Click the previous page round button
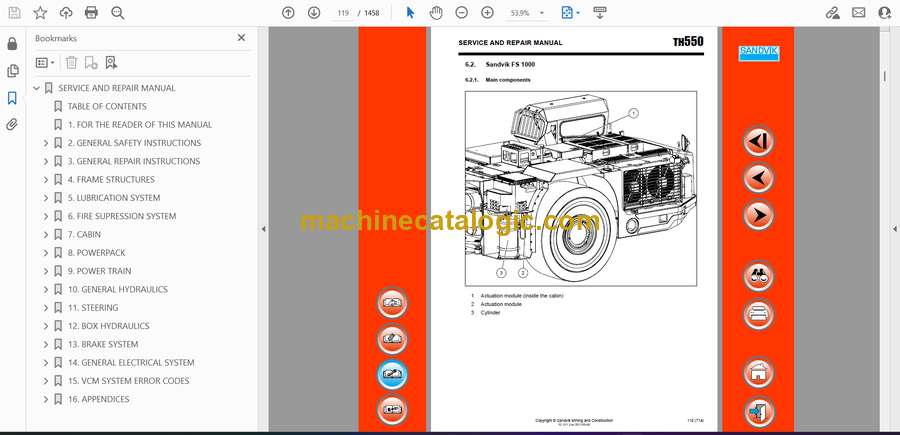The width and height of the screenshot is (900, 435). (x=758, y=178)
